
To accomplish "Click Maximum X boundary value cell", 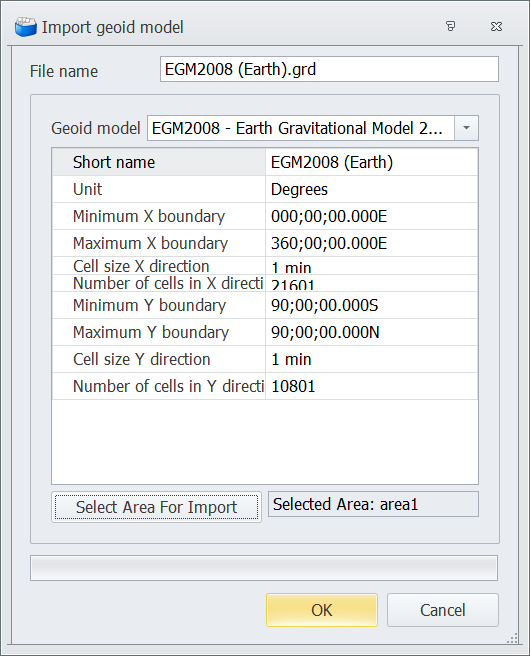I will click(x=371, y=243).
